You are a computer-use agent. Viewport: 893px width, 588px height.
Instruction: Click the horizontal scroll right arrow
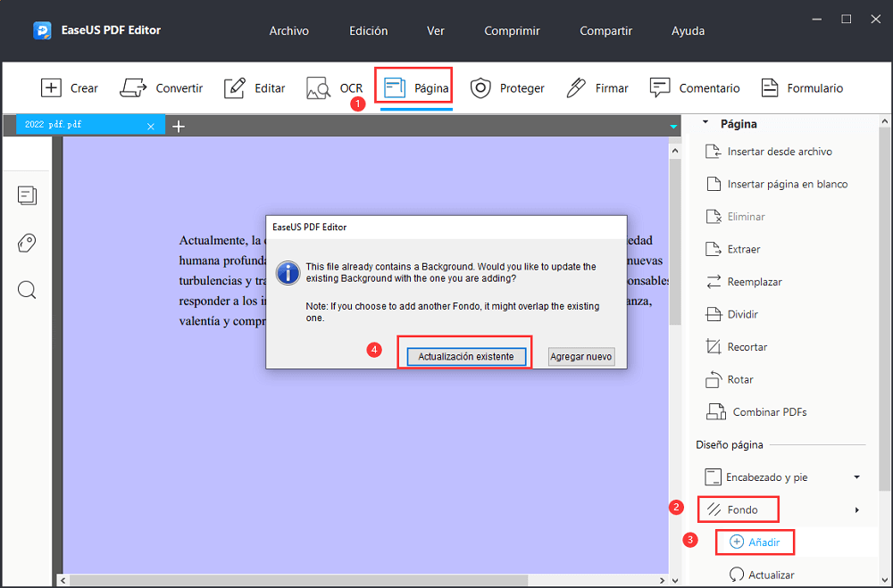(662, 580)
